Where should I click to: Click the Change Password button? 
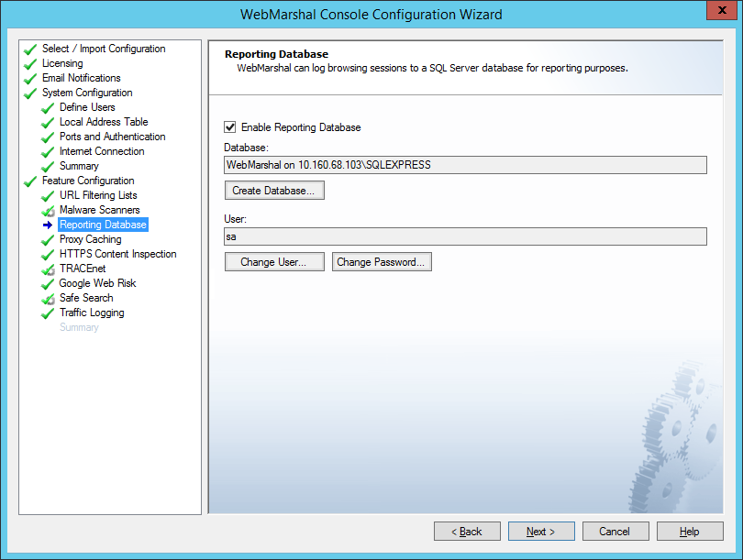click(x=381, y=262)
